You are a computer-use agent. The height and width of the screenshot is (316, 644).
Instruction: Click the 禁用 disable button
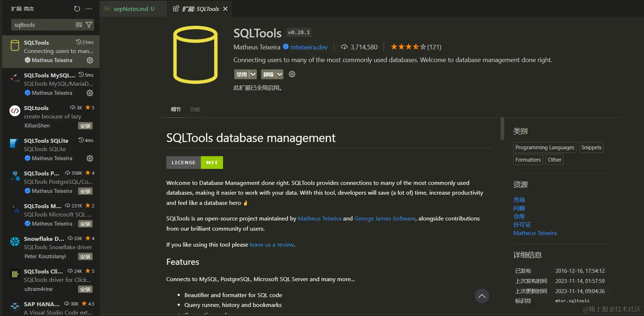[x=242, y=74]
